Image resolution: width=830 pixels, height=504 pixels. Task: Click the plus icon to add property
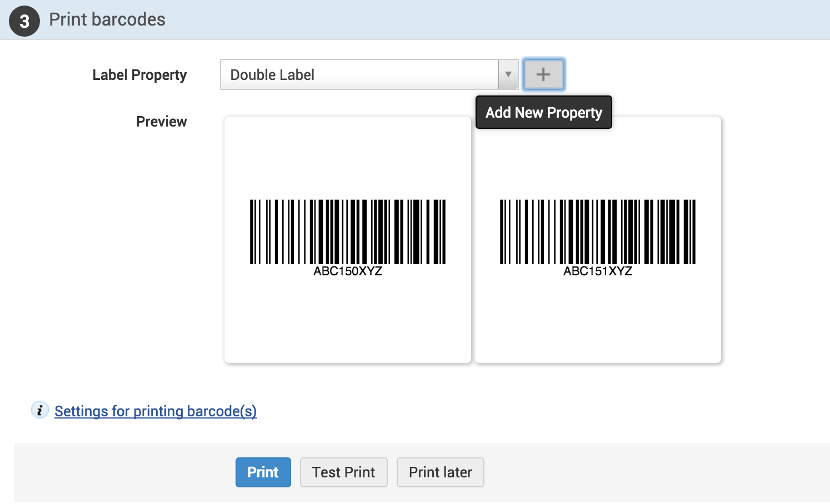click(x=543, y=74)
